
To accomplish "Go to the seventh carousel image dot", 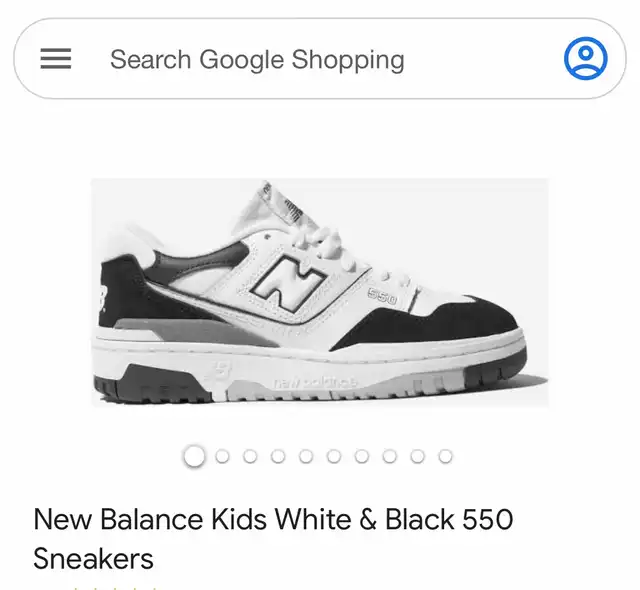I will [362, 457].
